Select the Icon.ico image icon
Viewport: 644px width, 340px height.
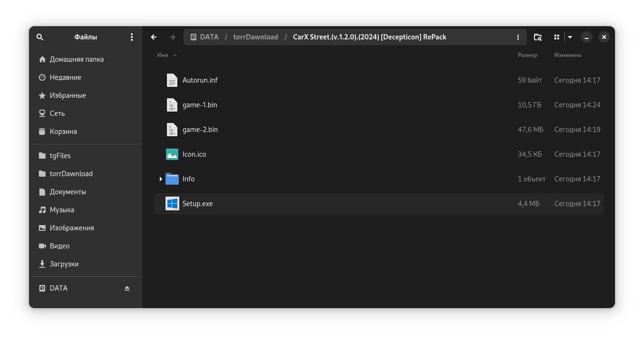172,154
